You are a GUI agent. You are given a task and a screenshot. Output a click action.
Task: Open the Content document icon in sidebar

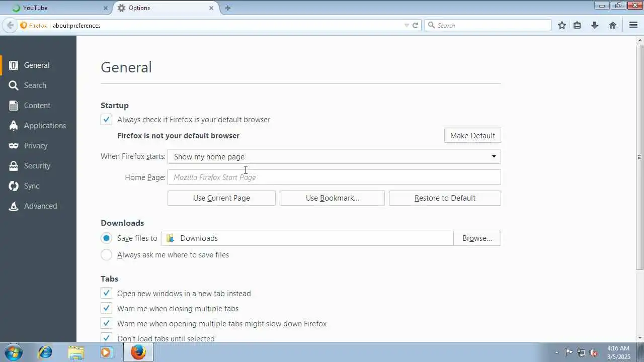(x=14, y=106)
